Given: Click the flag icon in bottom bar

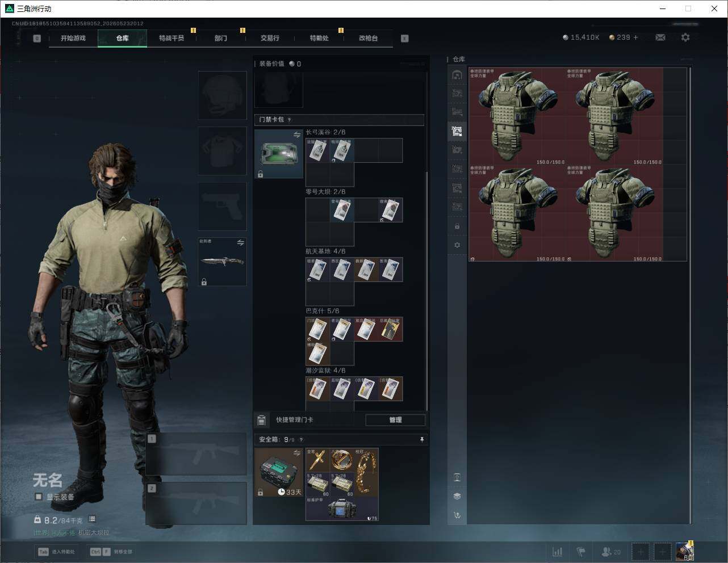Looking at the screenshot, I should coord(581,552).
